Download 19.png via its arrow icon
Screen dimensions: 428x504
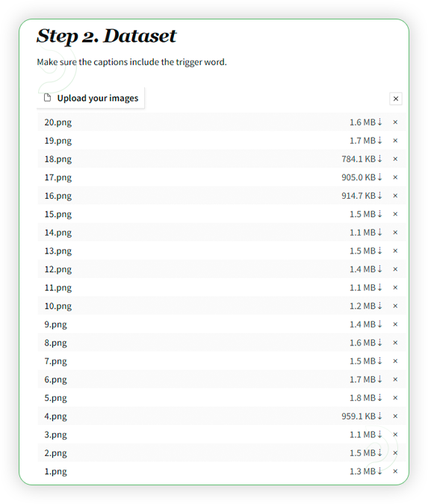380,141
